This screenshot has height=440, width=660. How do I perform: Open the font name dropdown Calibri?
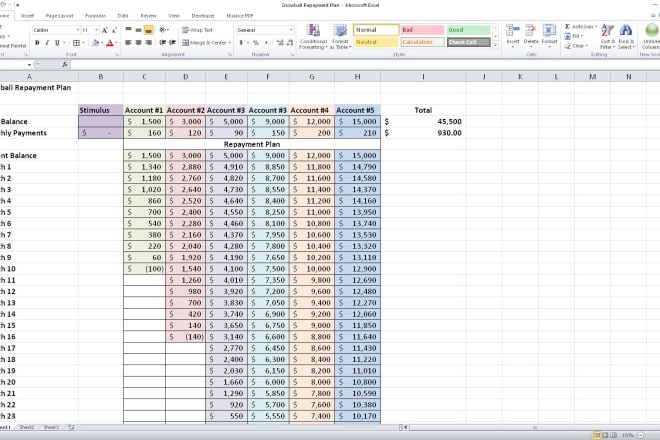coord(77,30)
